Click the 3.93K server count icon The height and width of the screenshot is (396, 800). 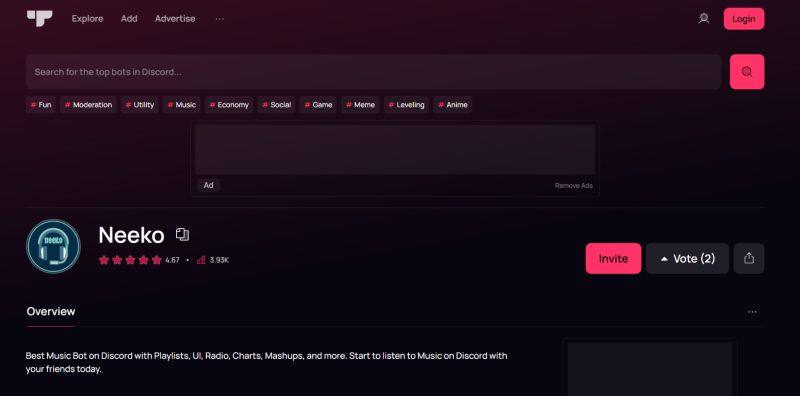pyautogui.click(x=201, y=260)
